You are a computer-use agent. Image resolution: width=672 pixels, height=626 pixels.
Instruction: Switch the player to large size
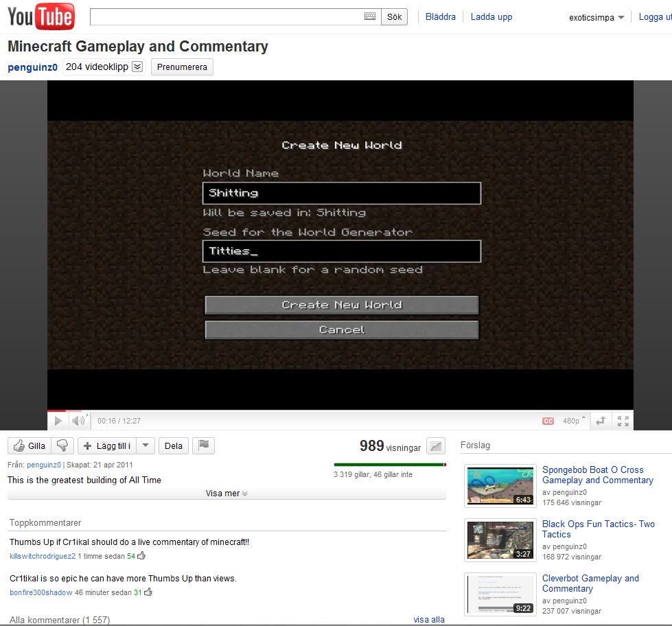click(601, 421)
